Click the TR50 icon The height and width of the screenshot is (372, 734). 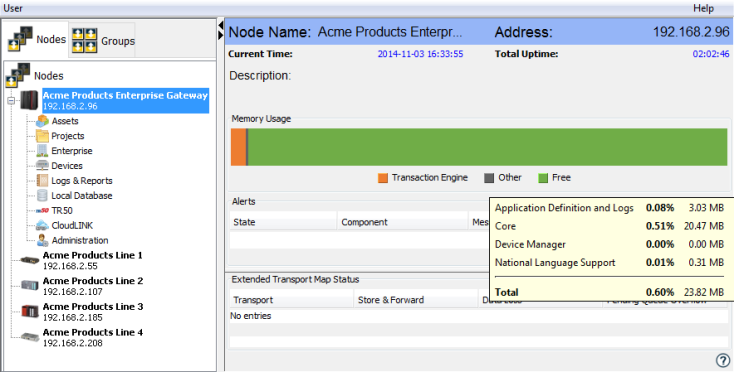42,211
